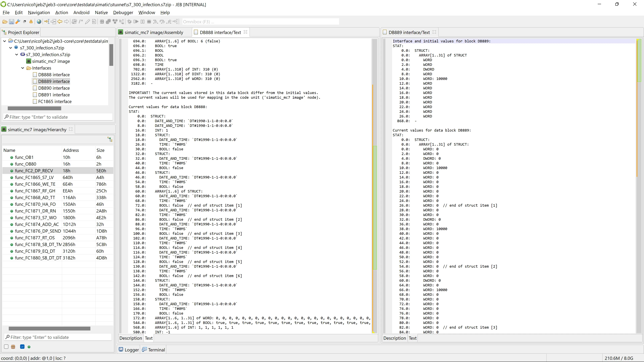This screenshot has height=362, width=644.
Task: Click the tree-with-arrow type hierarchy icon
Action: [121, 22]
